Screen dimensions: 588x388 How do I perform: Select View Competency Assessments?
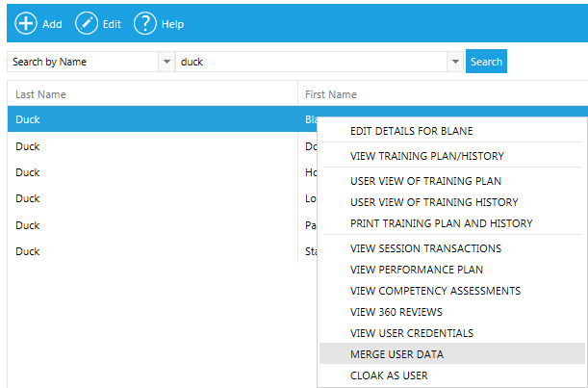[435, 291]
